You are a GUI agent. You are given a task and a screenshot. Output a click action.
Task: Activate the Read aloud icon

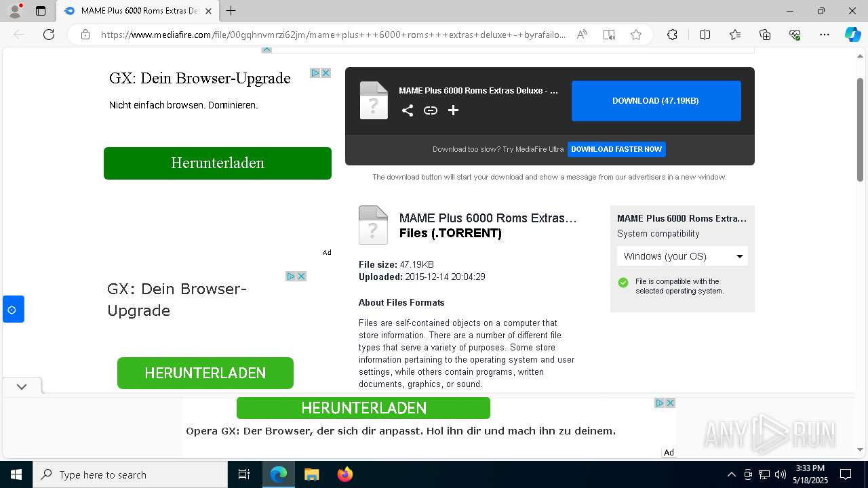[582, 35]
